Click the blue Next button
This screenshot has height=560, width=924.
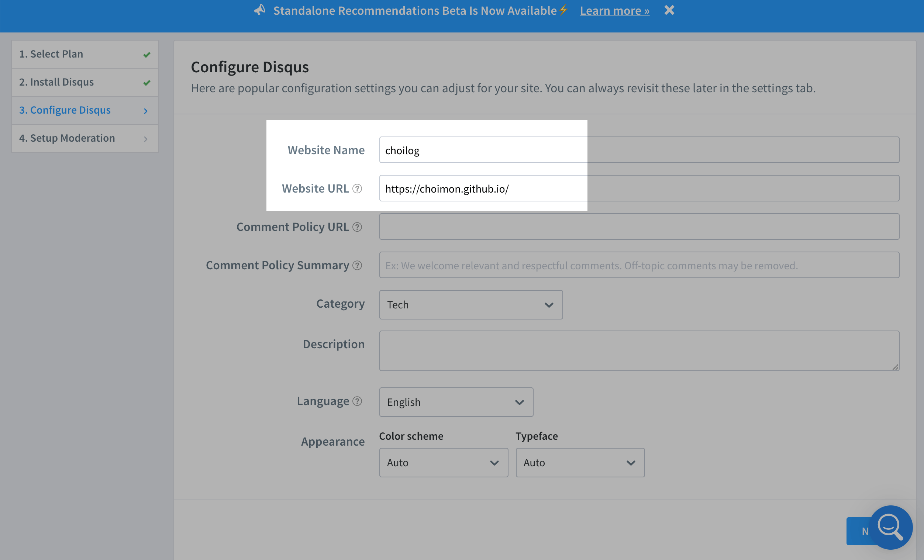[x=859, y=531]
